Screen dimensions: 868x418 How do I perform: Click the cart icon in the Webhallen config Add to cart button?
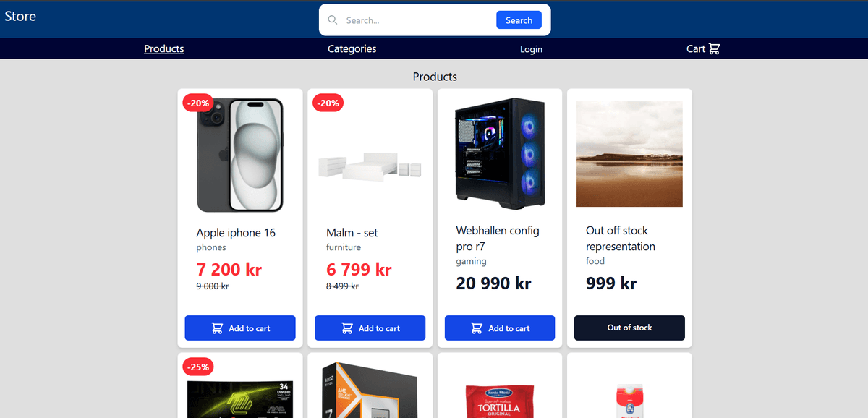pyautogui.click(x=475, y=328)
